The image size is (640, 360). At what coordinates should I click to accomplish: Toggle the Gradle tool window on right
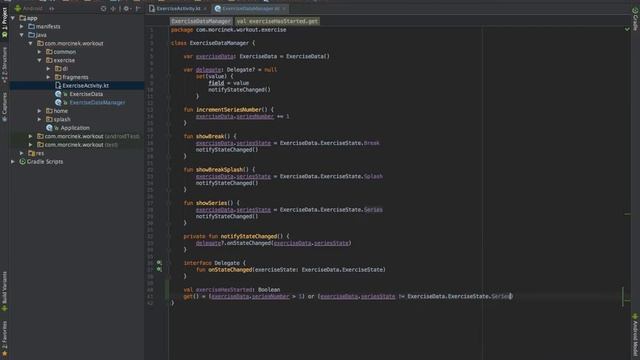[x=635, y=19]
